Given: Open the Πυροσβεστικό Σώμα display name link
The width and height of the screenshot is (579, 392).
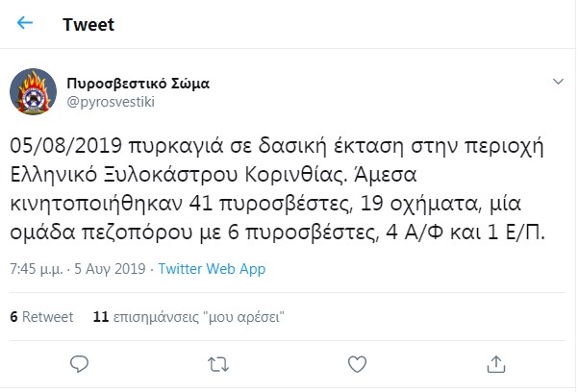Looking at the screenshot, I should click(x=138, y=84).
